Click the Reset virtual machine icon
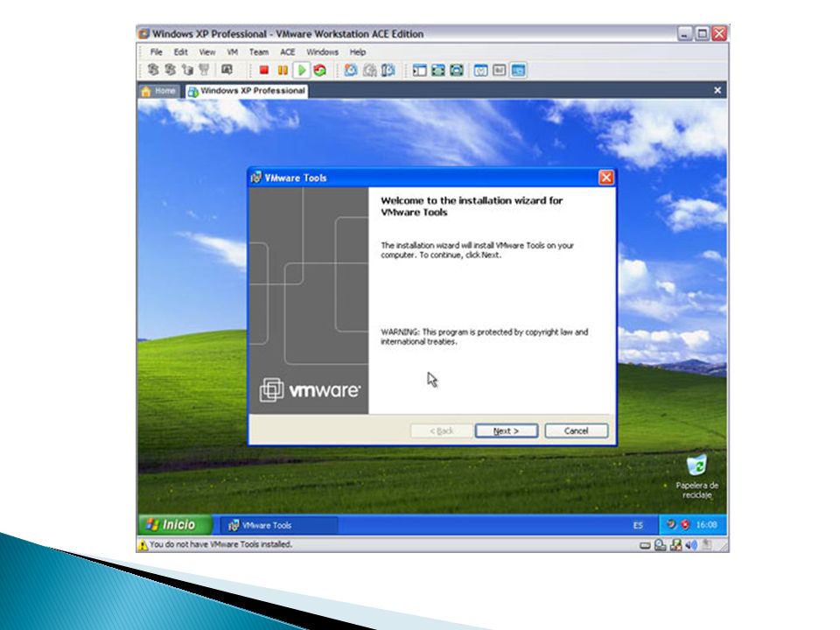The image size is (840, 630). (x=320, y=70)
